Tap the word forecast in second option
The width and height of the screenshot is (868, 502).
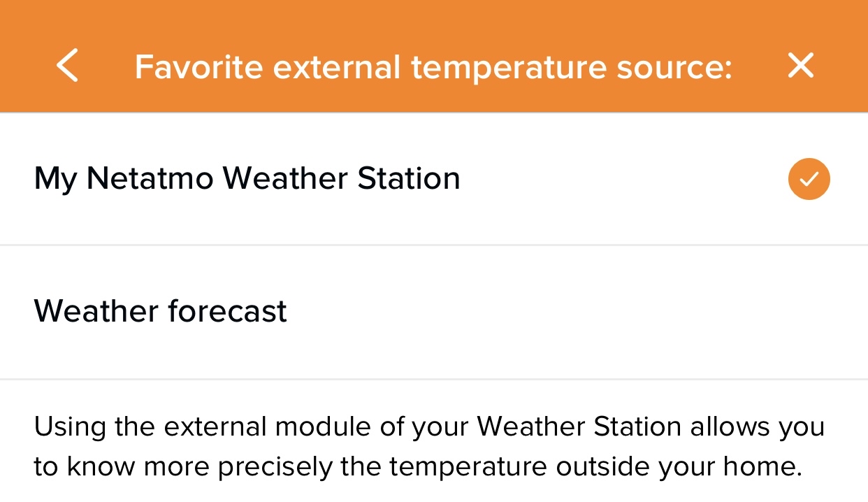pos(226,311)
